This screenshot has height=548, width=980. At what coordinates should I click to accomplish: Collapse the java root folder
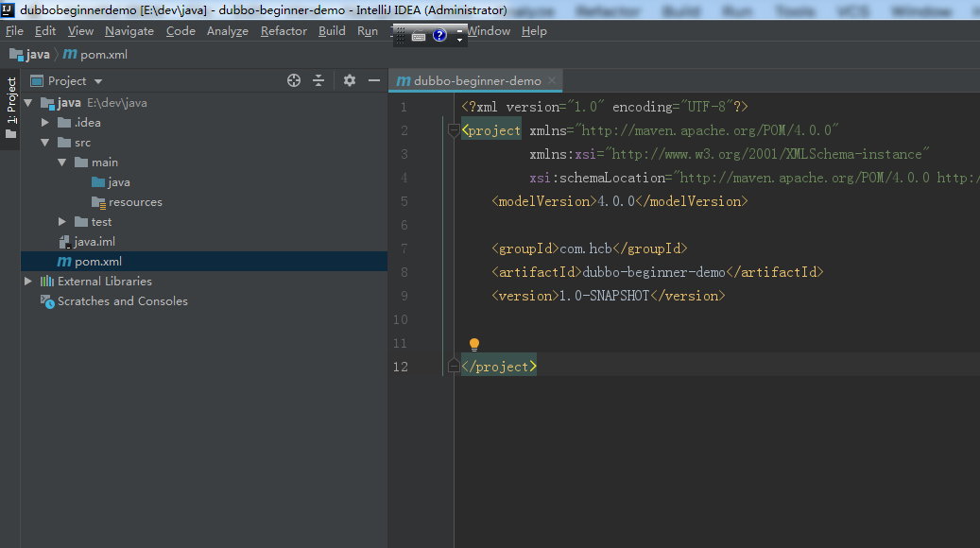pyautogui.click(x=28, y=102)
